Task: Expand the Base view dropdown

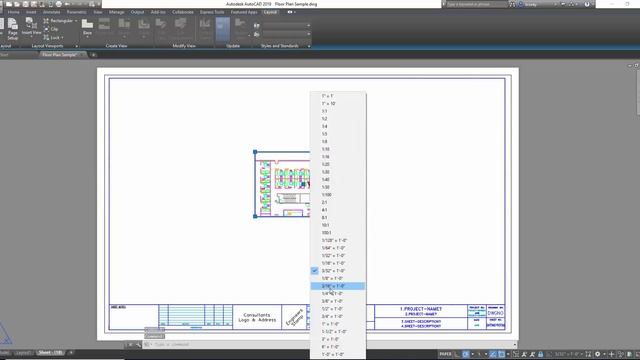Action: (x=87, y=38)
